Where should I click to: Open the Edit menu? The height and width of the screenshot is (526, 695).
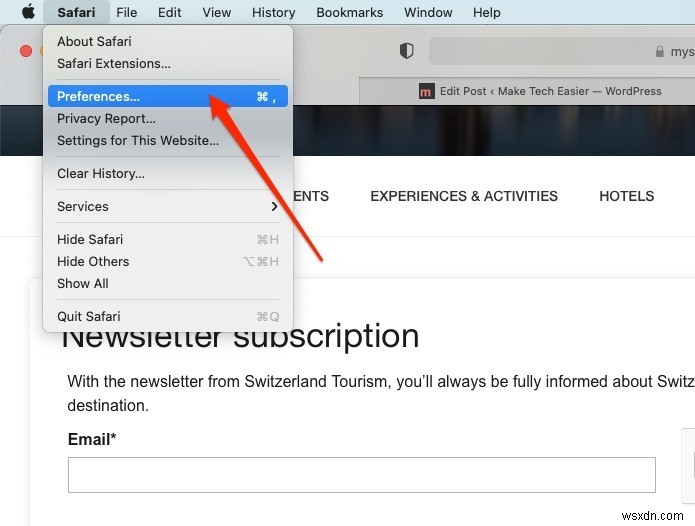pyautogui.click(x=169, y=12)
